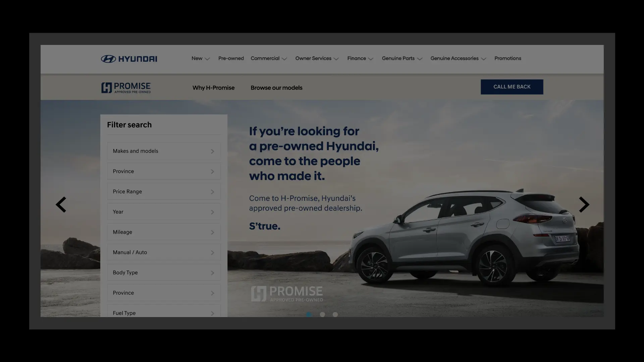Screen dimensions: 644x362
Task: Click the H-Promise Approved Pre-Owned logo in sub-navigation
Action: coord(126,87)
